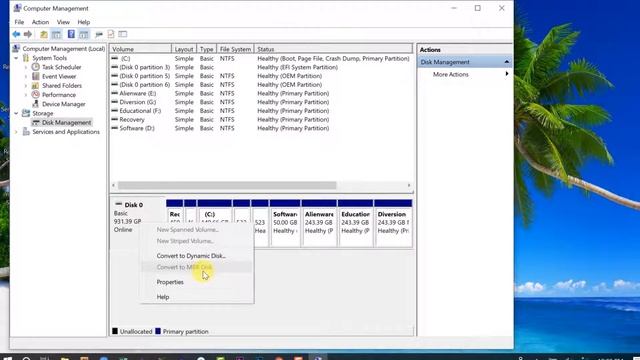The image size is (640, 360).
Task: Expand the Task Scheduler tree node
Action: point(26,67)
